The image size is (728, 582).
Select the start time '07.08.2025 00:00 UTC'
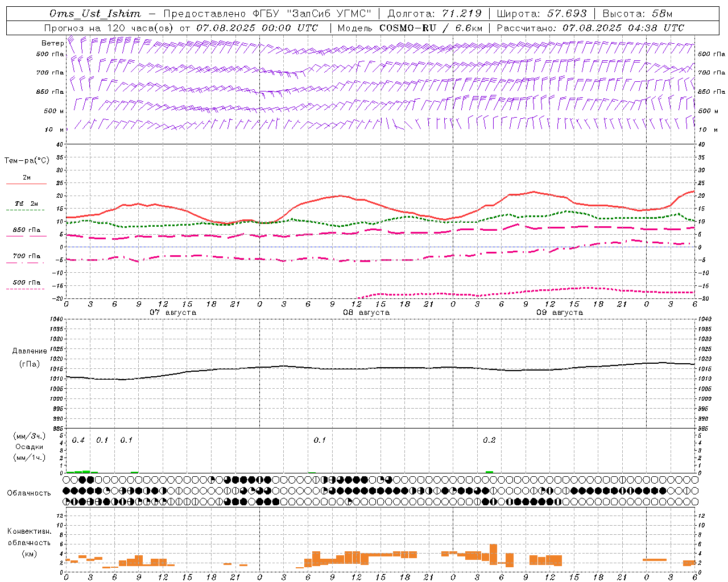(258, 28)
